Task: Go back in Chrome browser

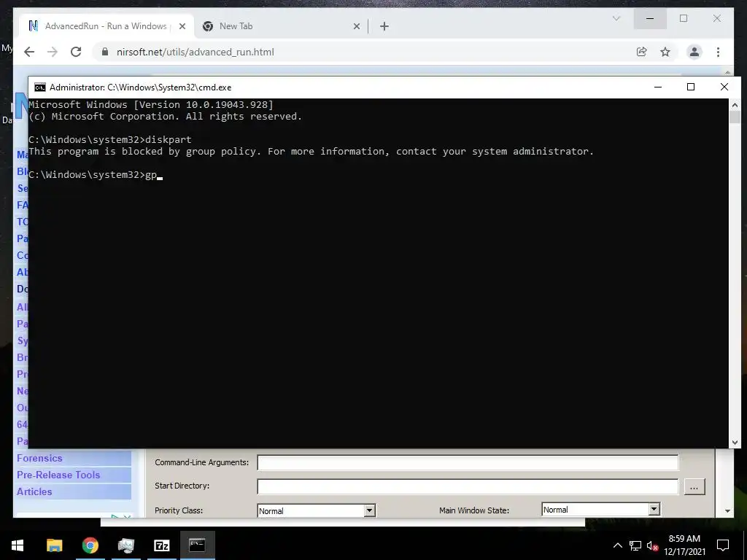Action: point(29,52)
